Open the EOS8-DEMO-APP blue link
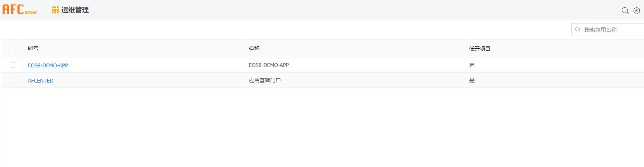The image size is (644, 167). click(48, 65)
